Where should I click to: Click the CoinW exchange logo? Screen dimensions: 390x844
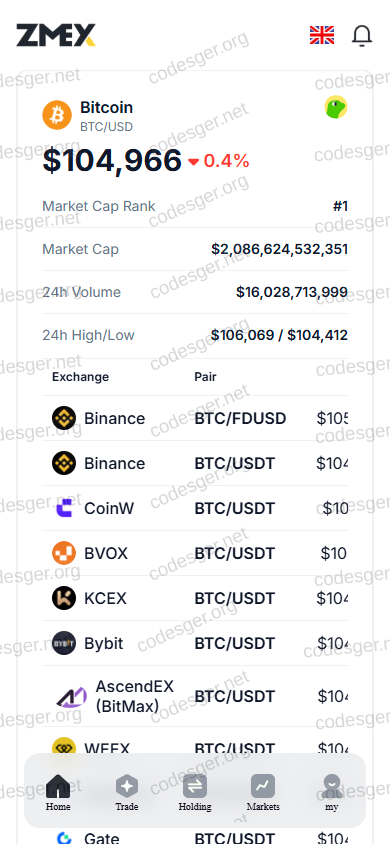(x=64, y=508)
